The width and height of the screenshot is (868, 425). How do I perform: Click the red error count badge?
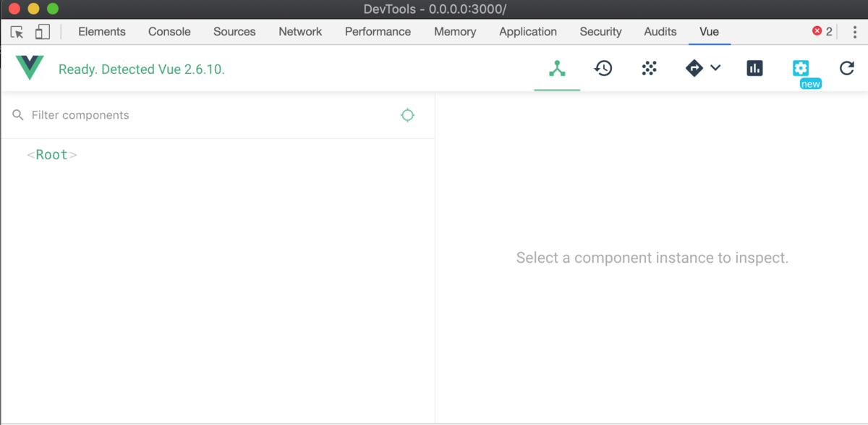click(822, 32)
